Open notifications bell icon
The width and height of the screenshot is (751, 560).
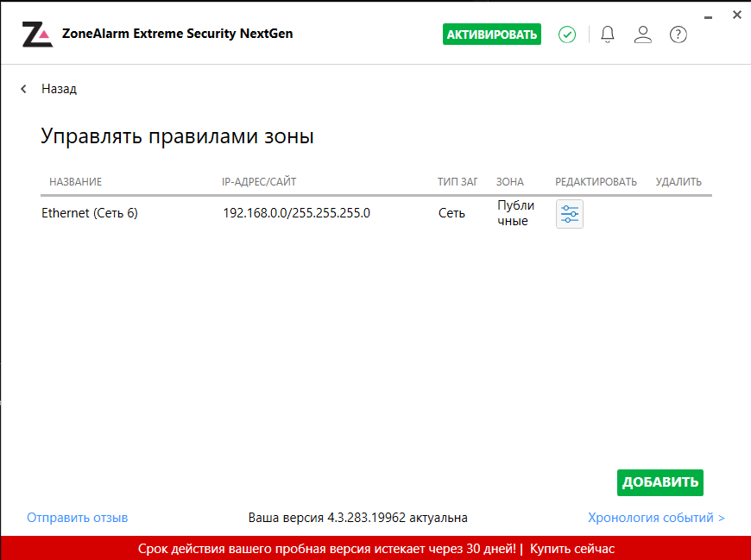(x=608, y=35)
